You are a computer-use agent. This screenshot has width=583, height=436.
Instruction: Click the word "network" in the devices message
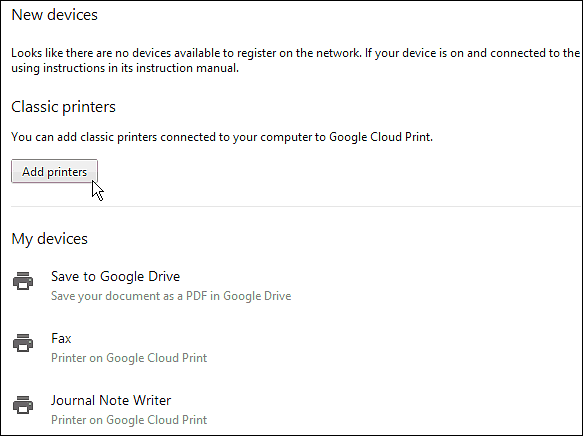click(x=338, y=53)
